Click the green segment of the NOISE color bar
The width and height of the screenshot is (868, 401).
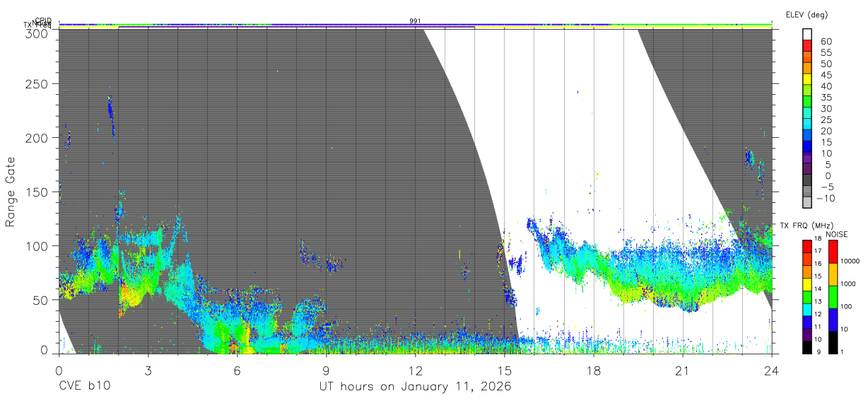(x=832, y=297)
